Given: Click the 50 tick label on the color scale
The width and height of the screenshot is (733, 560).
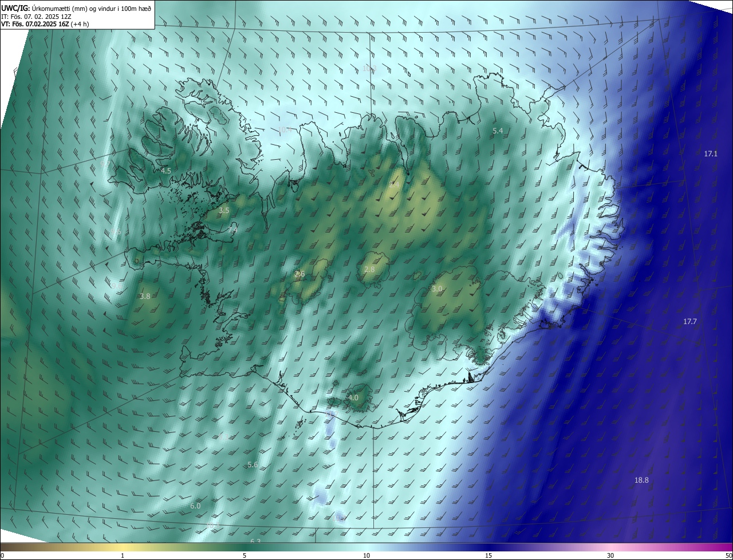Looking at the screenshot, I should [728, 556].
